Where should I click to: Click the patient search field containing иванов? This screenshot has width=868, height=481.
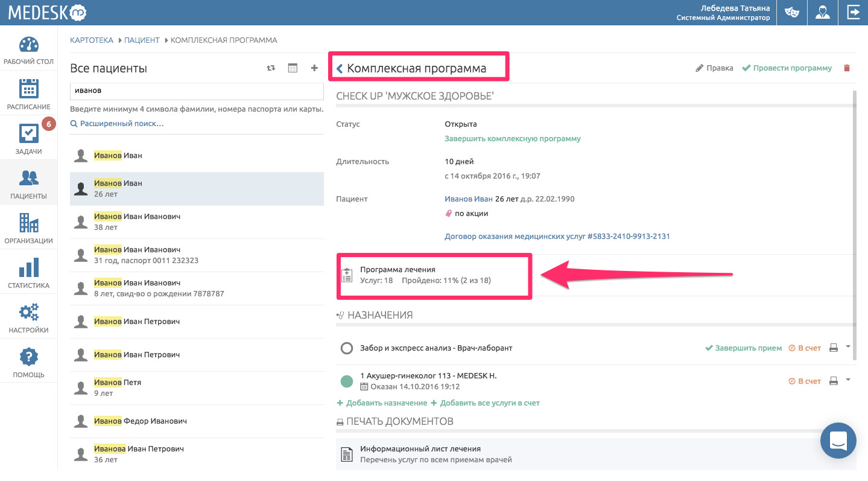pyautogui.click(x=197, y=91)
